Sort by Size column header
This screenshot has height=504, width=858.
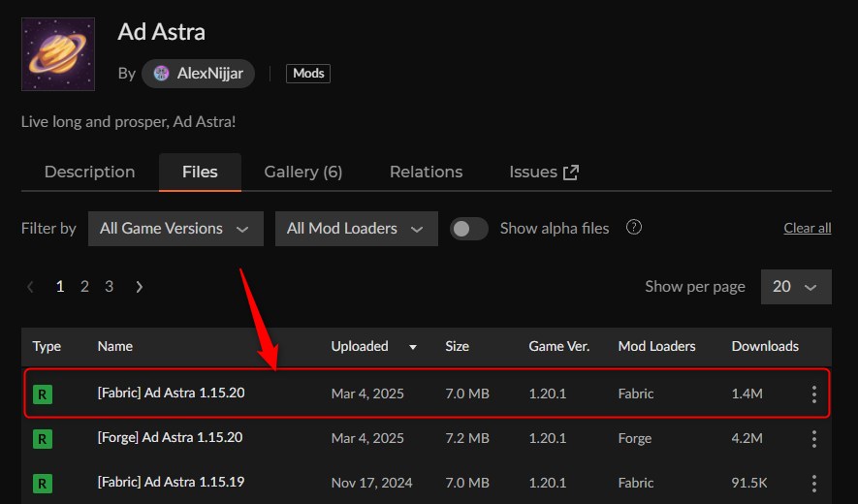tap(457, 346)
